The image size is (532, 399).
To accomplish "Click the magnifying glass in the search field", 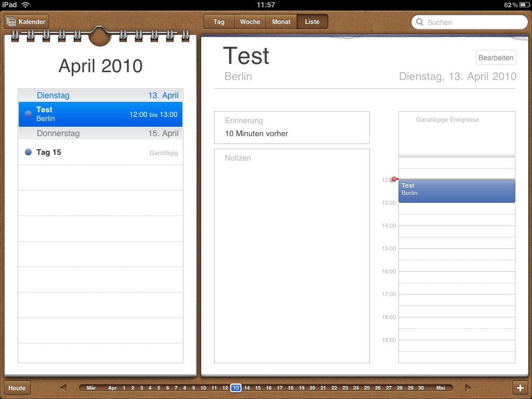I will click(x=420, y=22).
